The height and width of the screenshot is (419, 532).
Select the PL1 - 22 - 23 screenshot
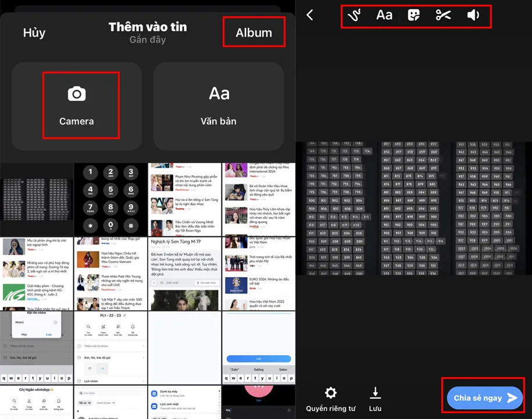pyautogui.click(x=110, y=347)
